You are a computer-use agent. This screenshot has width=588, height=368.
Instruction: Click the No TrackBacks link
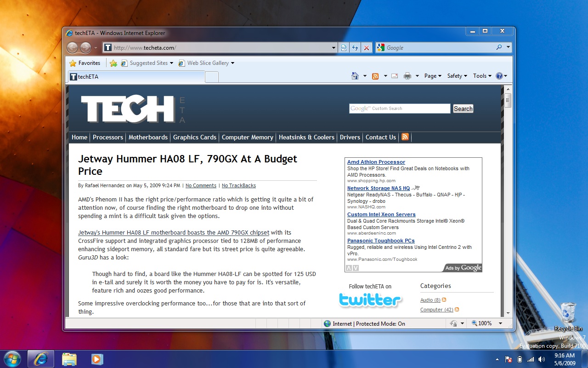pyautogui.click(x=239, y=186)
